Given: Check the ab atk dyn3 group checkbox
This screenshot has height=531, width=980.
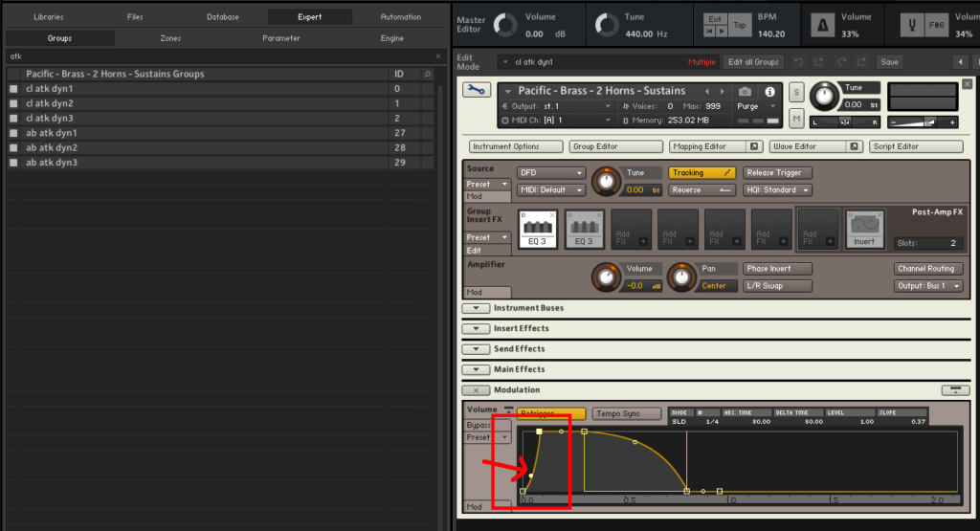Looking at the screenshot, I should [13, 163].
